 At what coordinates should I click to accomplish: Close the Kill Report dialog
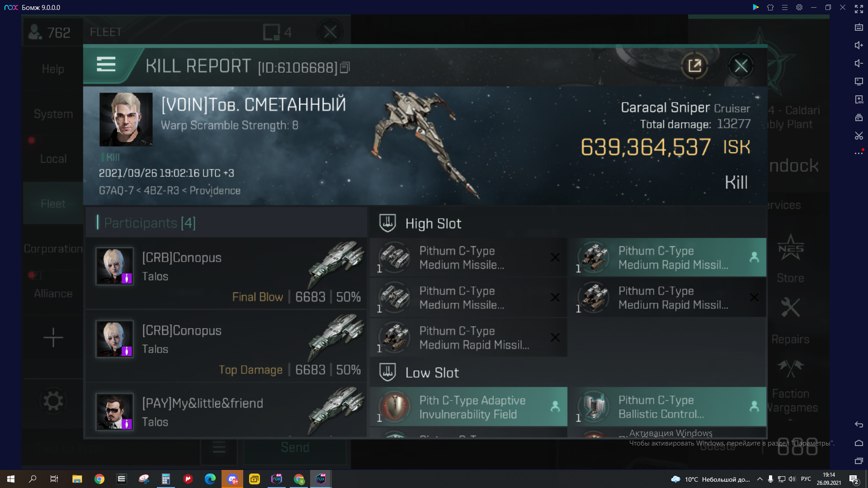743,66
